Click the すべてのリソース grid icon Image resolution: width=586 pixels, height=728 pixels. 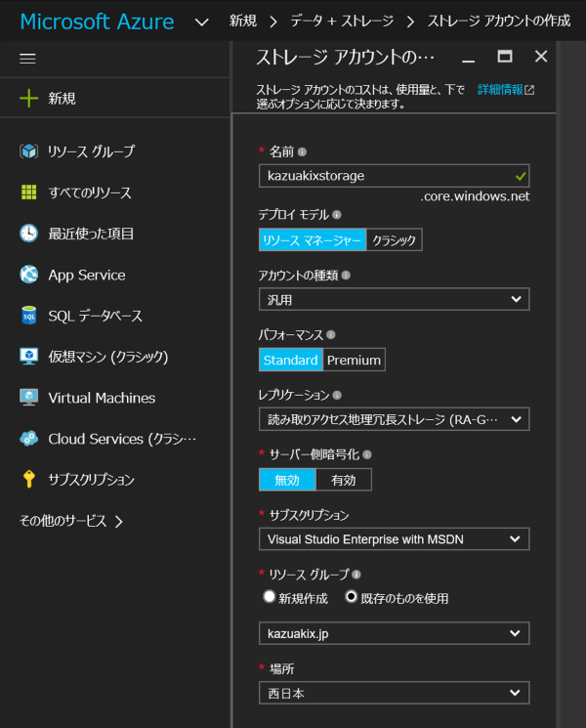pyautogui.click(x=28, y=192)
